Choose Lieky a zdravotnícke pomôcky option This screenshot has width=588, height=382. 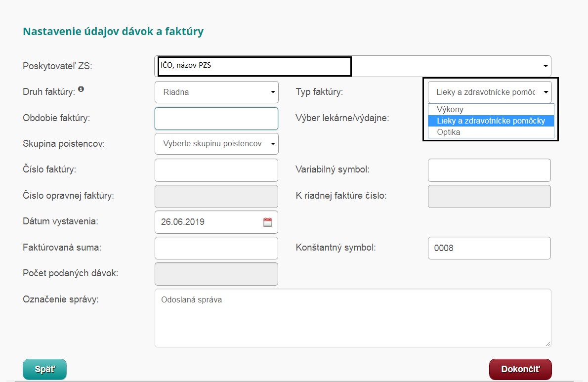click(x=491, y=121)
